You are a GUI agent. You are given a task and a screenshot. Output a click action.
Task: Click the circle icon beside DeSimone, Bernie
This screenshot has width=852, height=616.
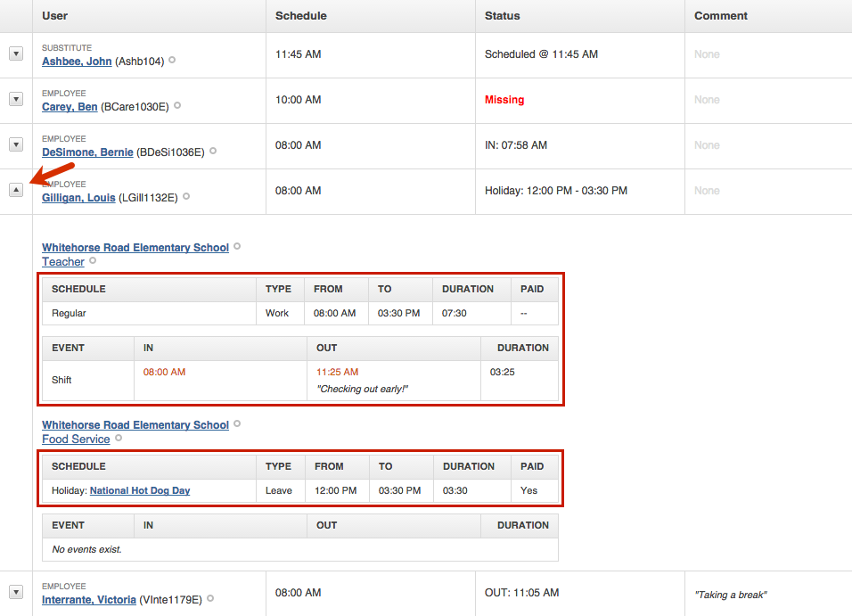pos(211,152)
